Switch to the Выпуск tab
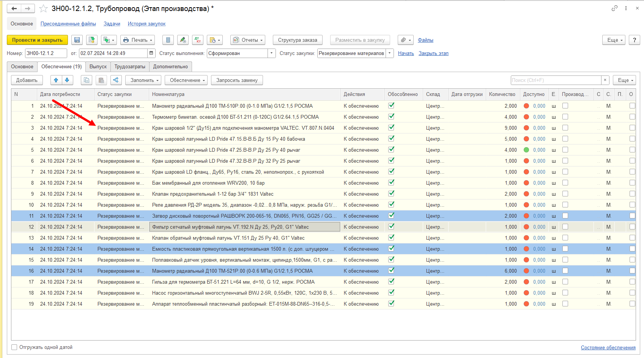This screenshot has width=644, height=358. tap(98, 66)
